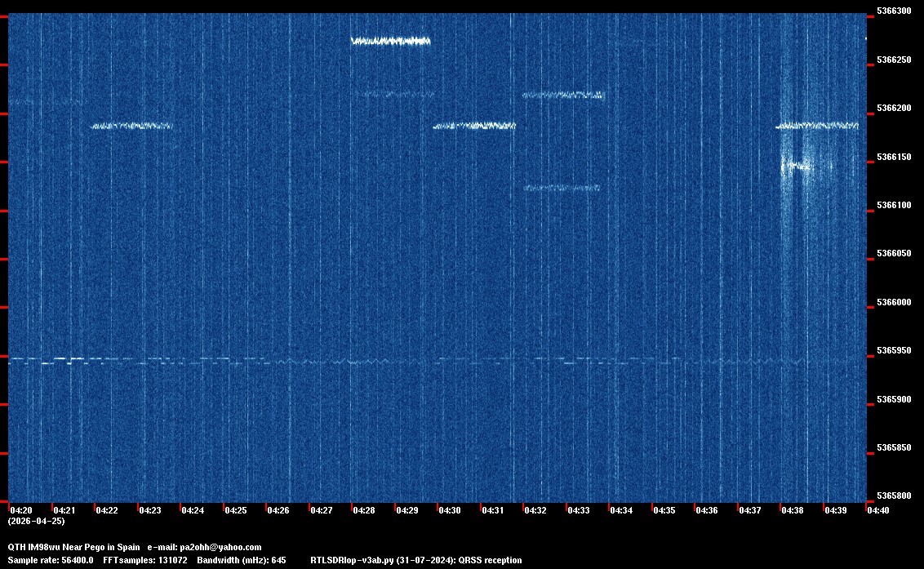
Task: Click the 5366300 frequency label
Action: pyautogui.click(x=893, y=11)
